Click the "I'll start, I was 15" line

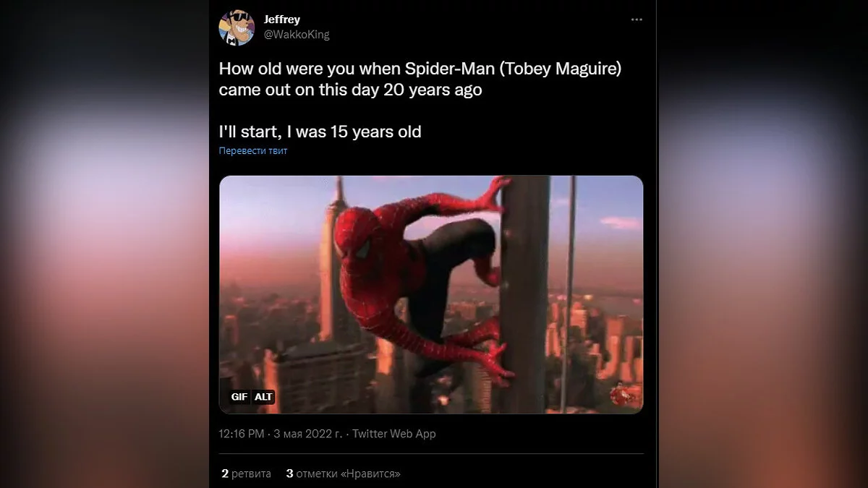pyautogui.click(x=320, y=132)
